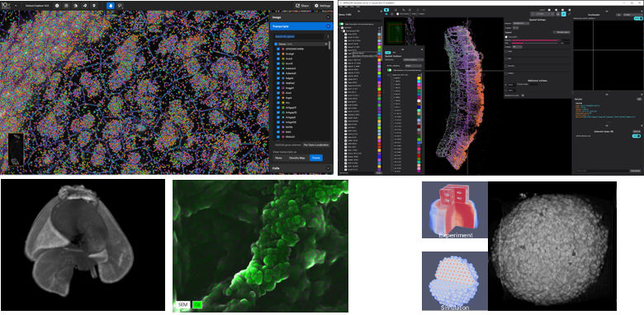Viewport: 644px width, 315px height.
Task: Expand the Image panel section
Action: coord(328,17)
